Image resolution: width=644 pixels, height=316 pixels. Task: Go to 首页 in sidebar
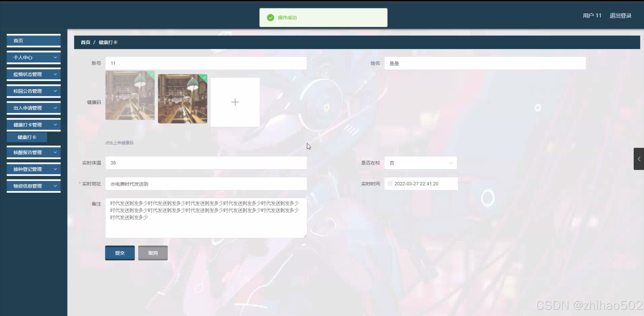click(33, 41)
